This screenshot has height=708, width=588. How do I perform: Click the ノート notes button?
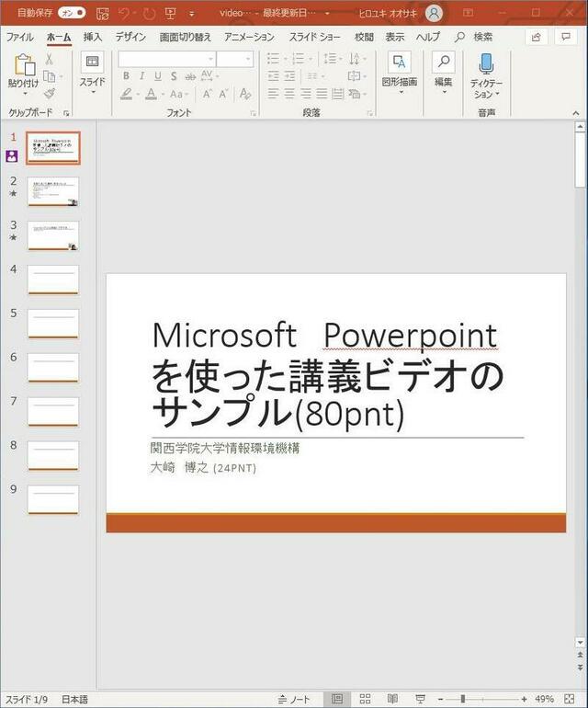294,699
